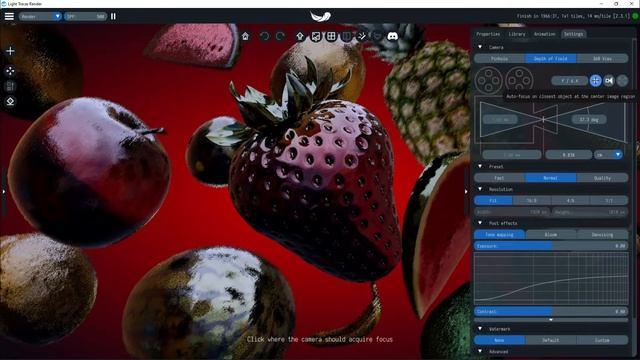Collapse the Resolution section
The height and width of the screenshot is (360, 640).
[x=480, y=189]
